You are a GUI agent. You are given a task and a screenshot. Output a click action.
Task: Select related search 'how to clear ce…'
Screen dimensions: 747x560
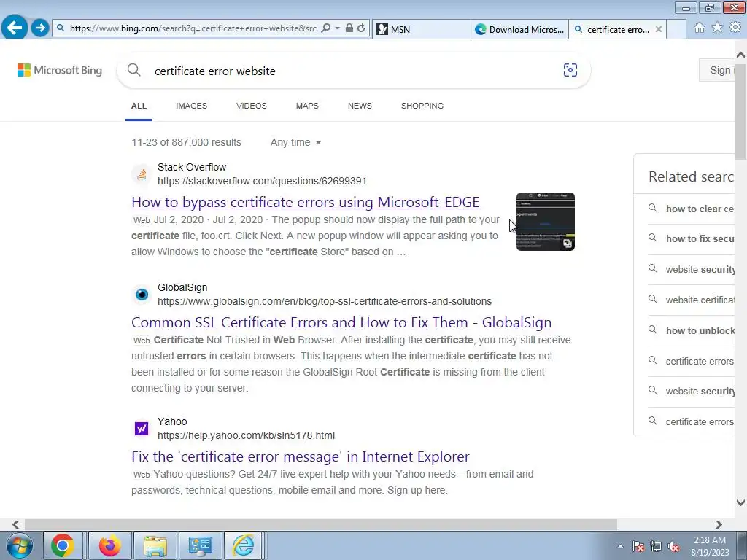[x=700, y=209]
